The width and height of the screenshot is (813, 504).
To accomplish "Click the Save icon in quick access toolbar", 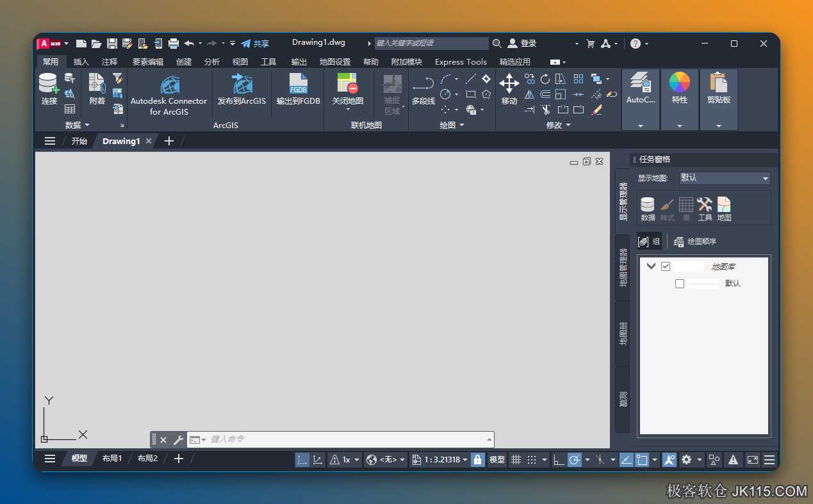I will coord(112,44).
